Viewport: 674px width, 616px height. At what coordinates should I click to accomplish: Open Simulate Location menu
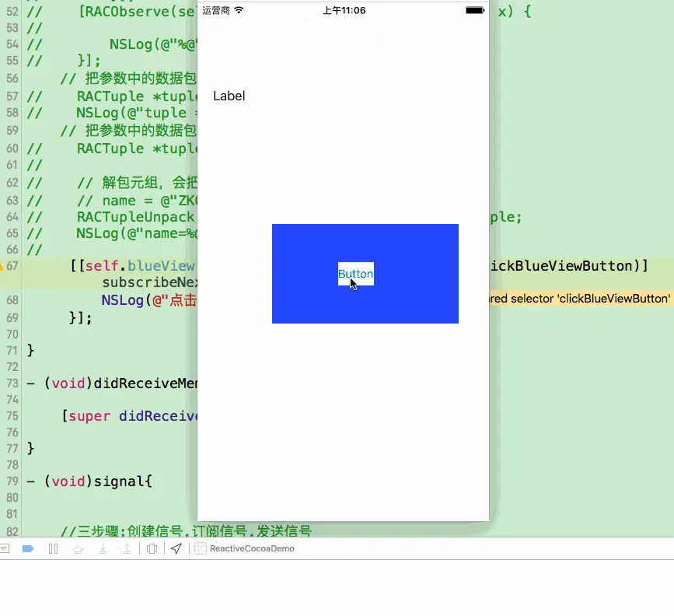point(176,548)
